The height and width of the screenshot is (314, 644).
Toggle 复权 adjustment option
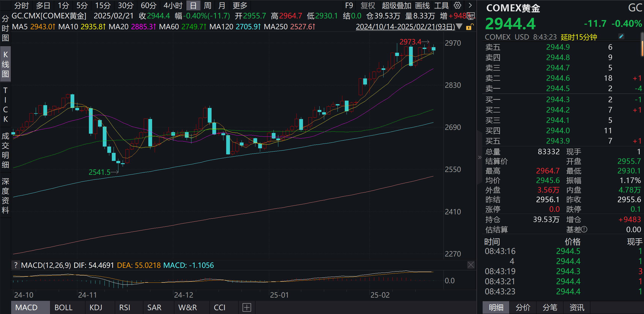pyautogui.click(x=368, y=5)
